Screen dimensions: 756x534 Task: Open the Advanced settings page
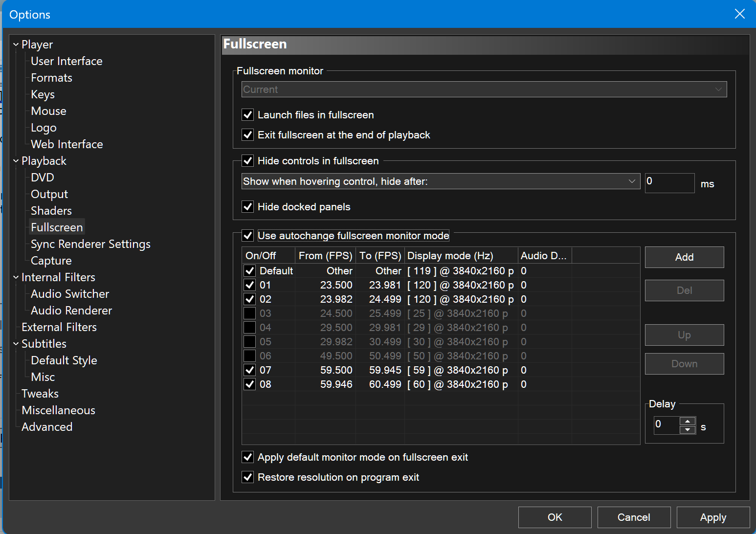(47, 427)
